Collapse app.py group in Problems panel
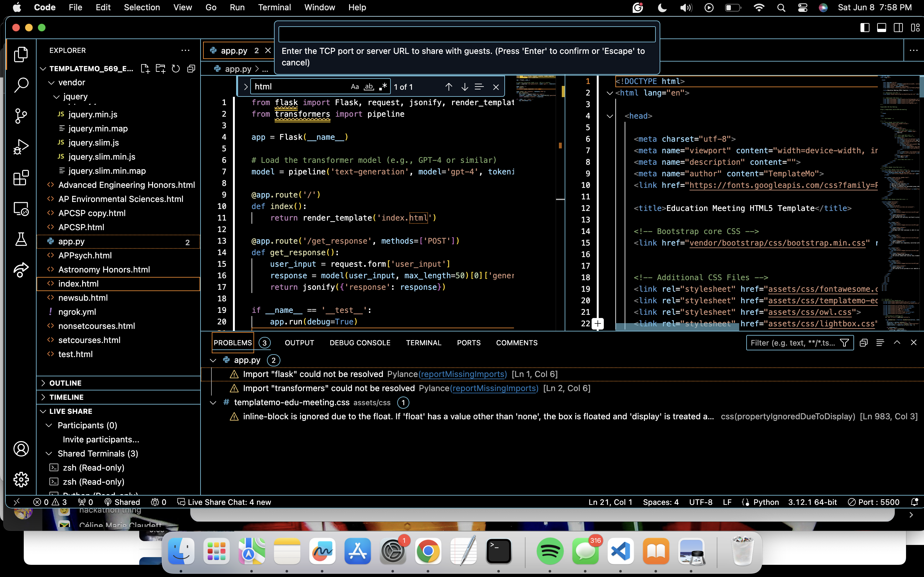This screenshot has width=924, height=577. tap(213, 360)
